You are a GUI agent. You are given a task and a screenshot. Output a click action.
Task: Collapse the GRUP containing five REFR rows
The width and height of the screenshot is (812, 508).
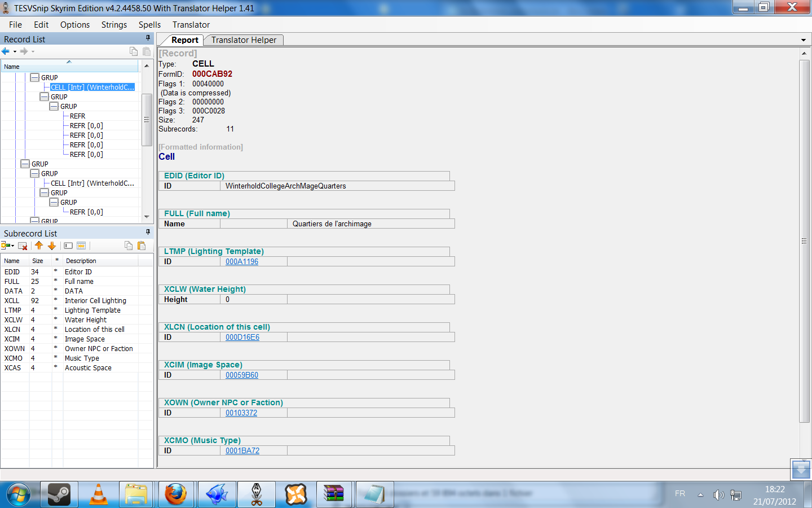coord(54,106)
